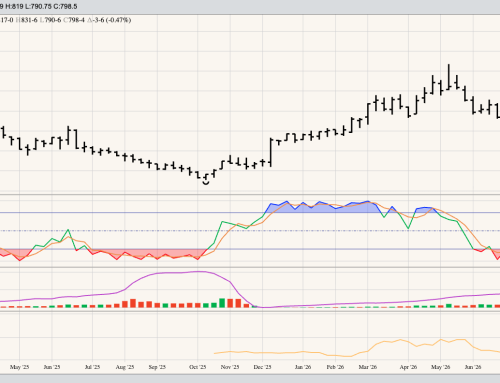The width and height of the screenshot is (500, 383).
Task: Click the Jul '25 date axis label
Action: (92, 367)
